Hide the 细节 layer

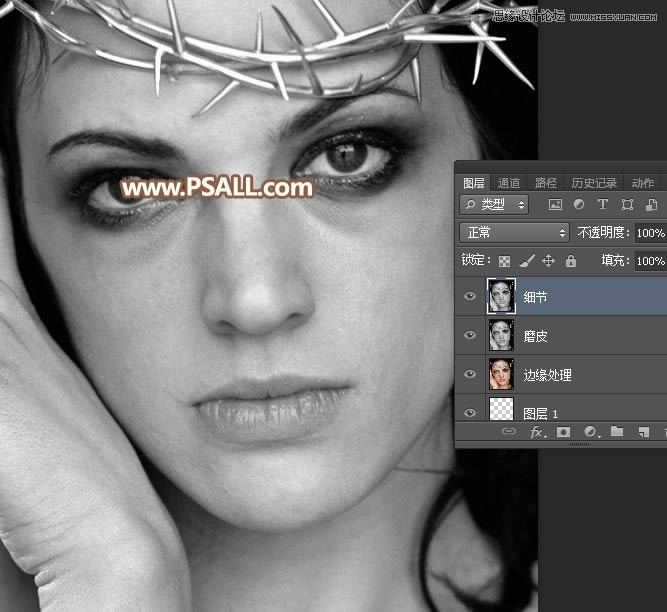[x=470, y=296]
